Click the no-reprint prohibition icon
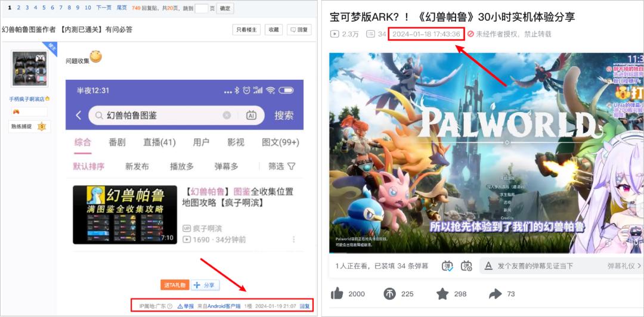The height and width of the screenshot is (317, 644). click(x=470, y=34)
